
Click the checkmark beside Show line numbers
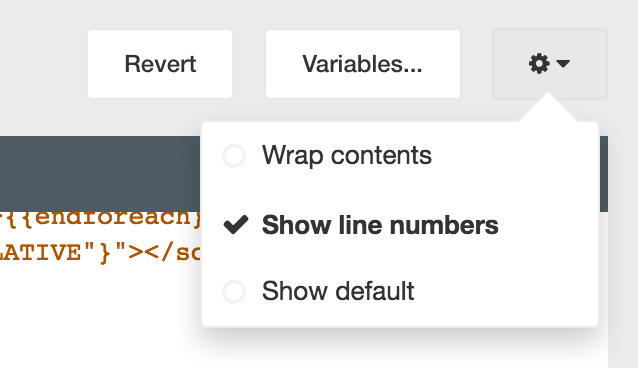click(236, 225)
